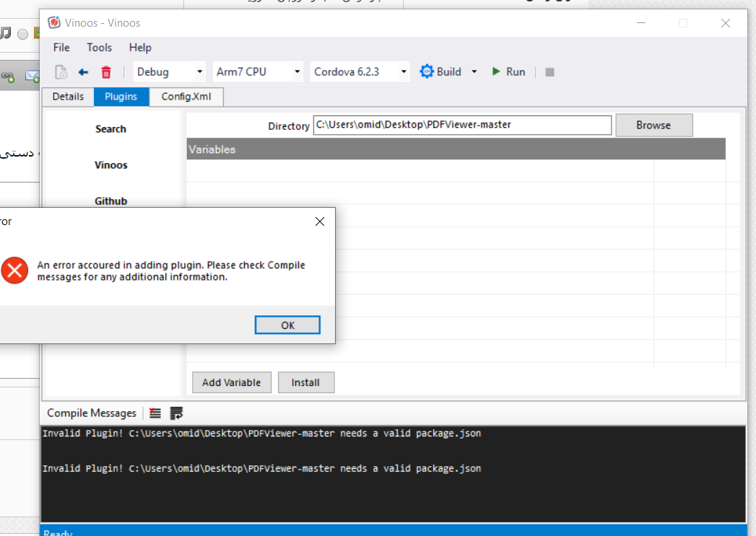This screenshot has height=536, width=756.
Task: Click the Vinoos app logo in title bar
Action: 54,22
